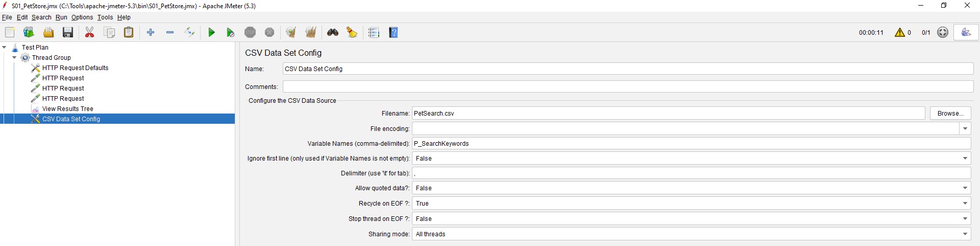This screenshot has width=980, height=246.
Task: Collapse the Thread Group tree node
Action: [14, 57]
